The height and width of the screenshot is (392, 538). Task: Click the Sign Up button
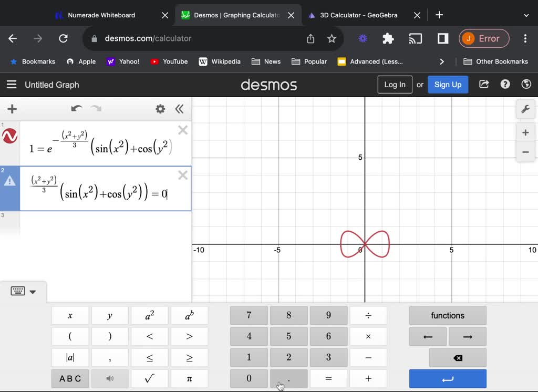click(x=448, y=84)
